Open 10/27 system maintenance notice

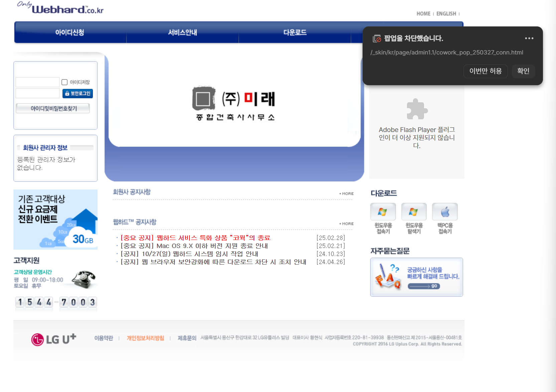[x=189, y=254]
